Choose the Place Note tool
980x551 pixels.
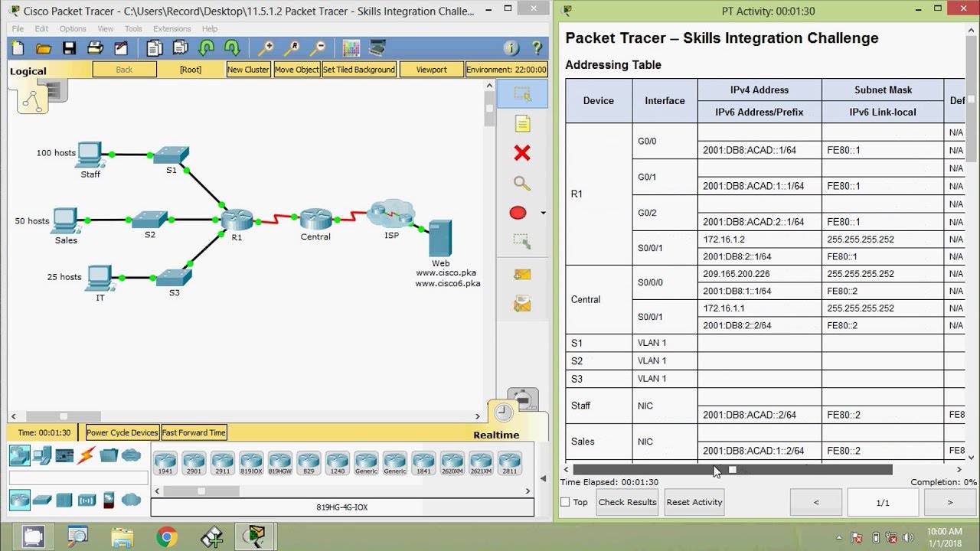click(522, 124)
